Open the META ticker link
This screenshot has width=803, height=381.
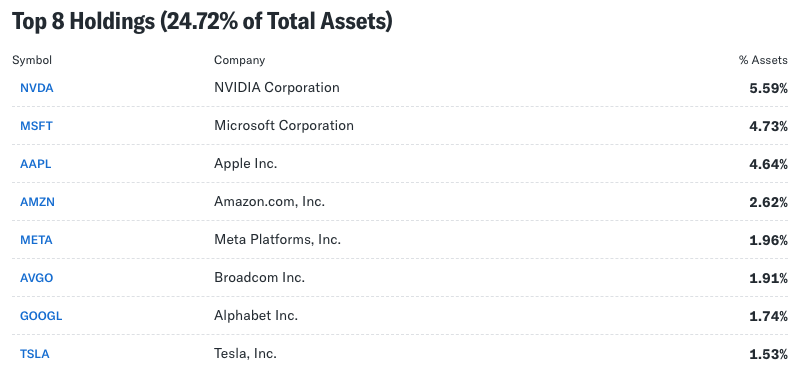[36, 240]
